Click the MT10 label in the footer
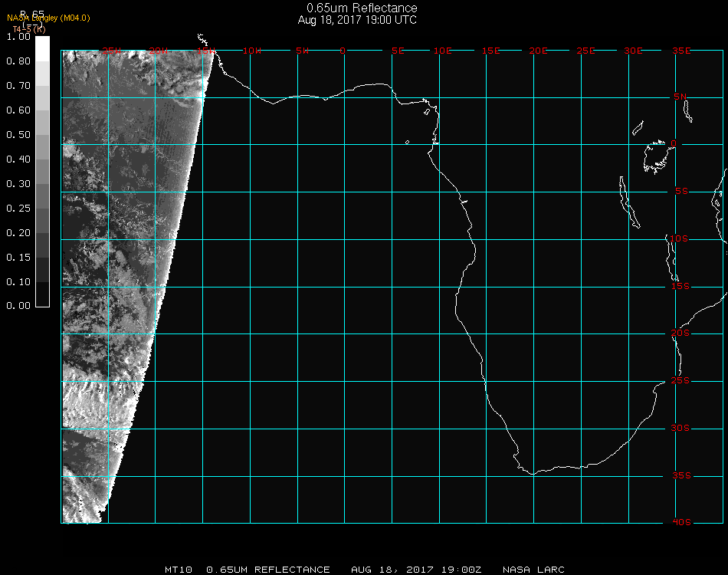This screenshot has height=575, width=728. (x=179, y=570)
